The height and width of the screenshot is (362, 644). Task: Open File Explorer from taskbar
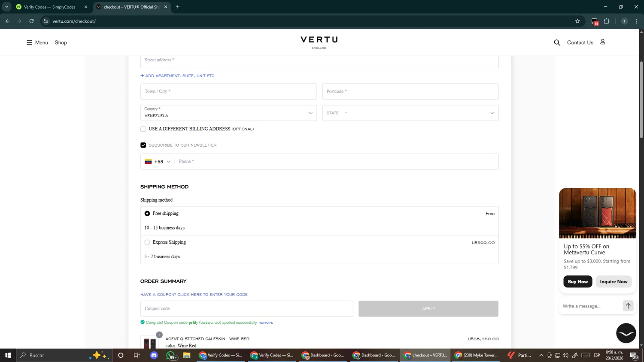point(187,355)
